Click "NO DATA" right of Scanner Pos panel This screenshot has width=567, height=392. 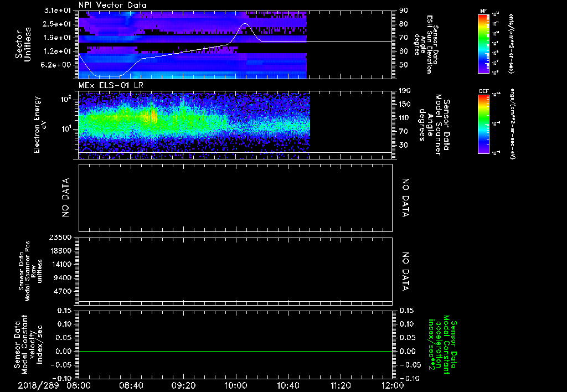(x=405, y=272)
